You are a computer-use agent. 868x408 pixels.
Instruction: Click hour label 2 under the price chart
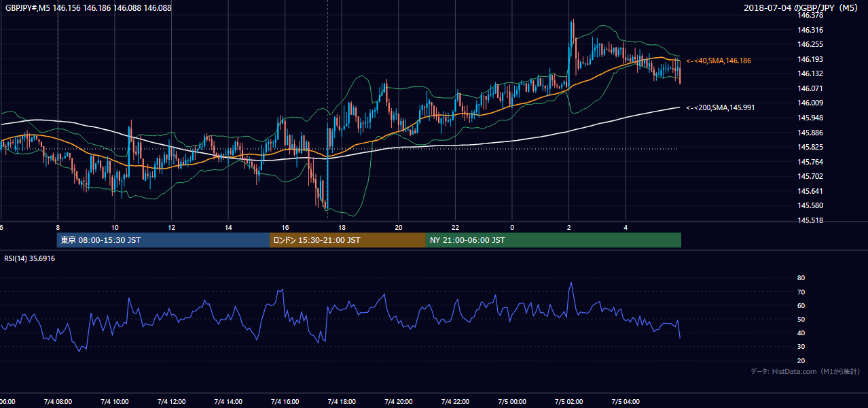569,228
